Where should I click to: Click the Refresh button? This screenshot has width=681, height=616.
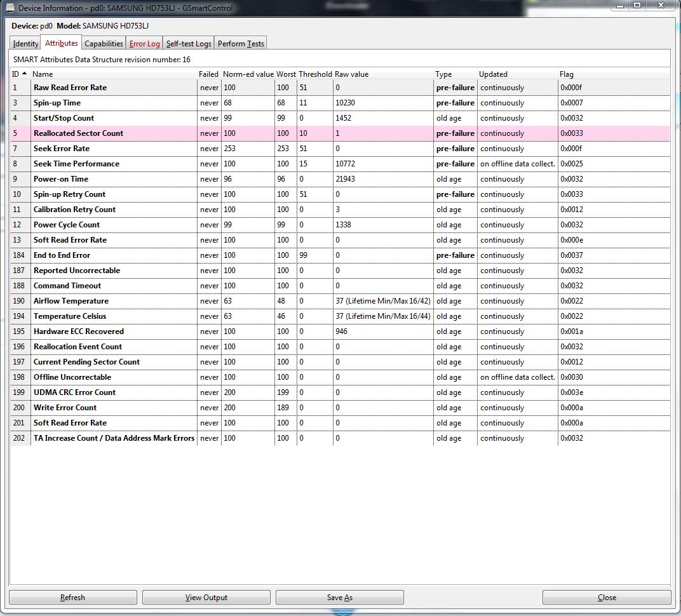(72, 598)
